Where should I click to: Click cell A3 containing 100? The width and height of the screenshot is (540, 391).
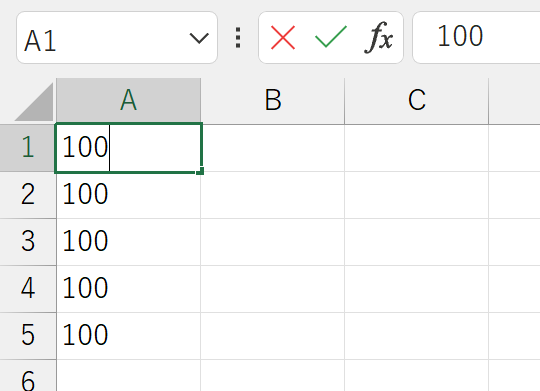click(x=128, y=242)
